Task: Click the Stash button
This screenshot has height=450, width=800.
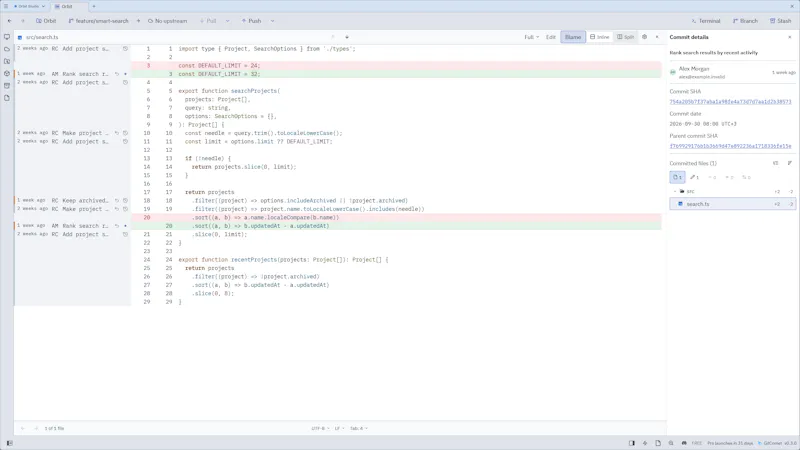Action: click(x=781, y=21)
